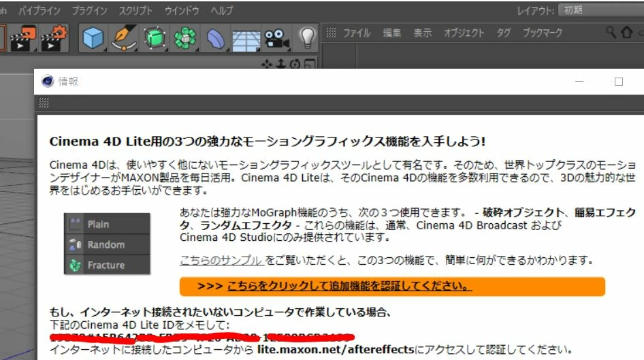Open Object Manager ファイル menu
The width and height of the screenshot is (644, 360).
click(357, 33)
